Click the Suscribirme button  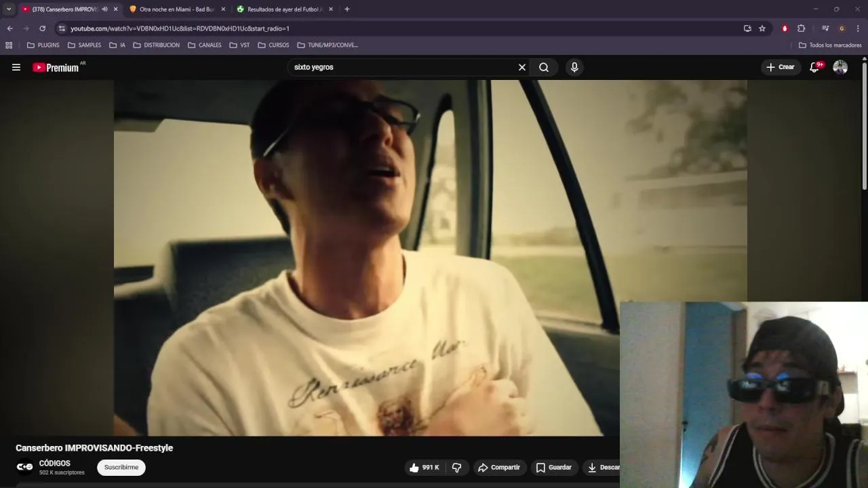pyautogui.click(x=121, y=468)
